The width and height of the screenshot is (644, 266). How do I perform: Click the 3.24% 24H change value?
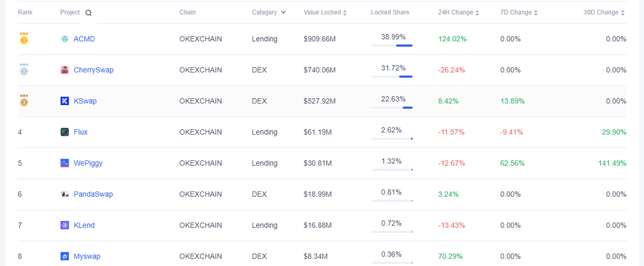[x=448, y=194]
